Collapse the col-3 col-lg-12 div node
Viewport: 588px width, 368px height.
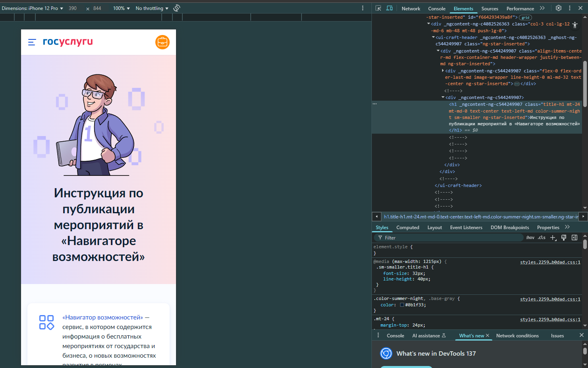pos(429,24)
